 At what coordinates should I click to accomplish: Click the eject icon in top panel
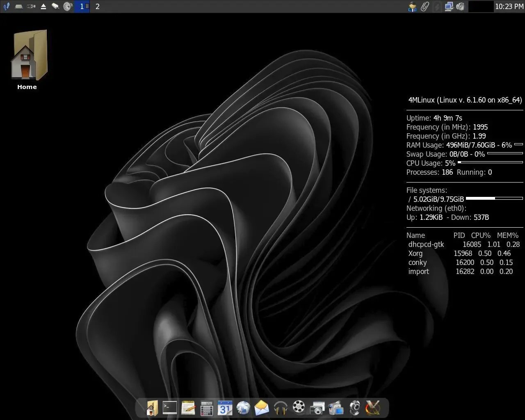(43, 7)
